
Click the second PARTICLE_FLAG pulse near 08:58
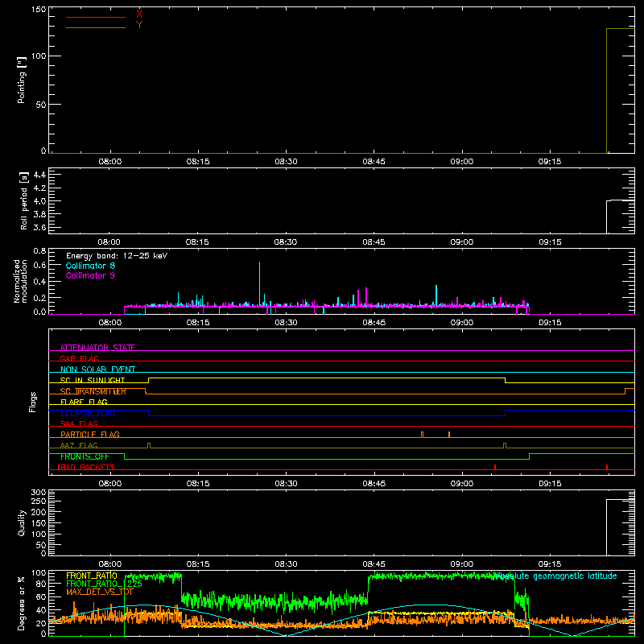pos(449,434)
